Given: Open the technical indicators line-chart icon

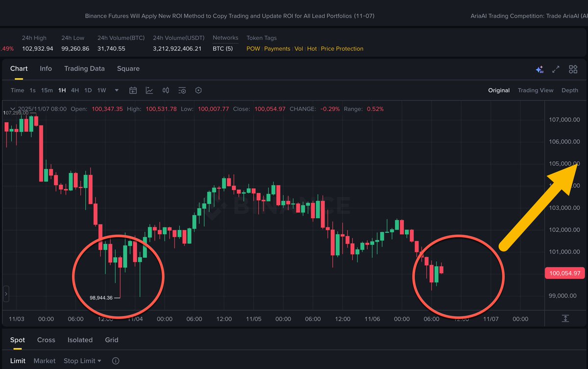Looking at the screenshot, I should 149,90.
